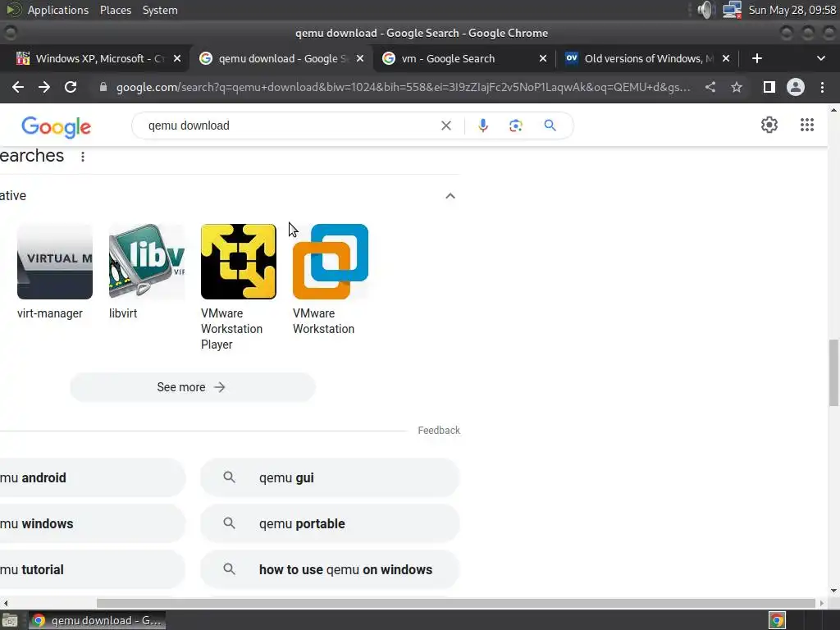Image resolution: width=840 pixels, height=630 pixels.
Task: Open options next to related searches heading
Action: (83, 157)
